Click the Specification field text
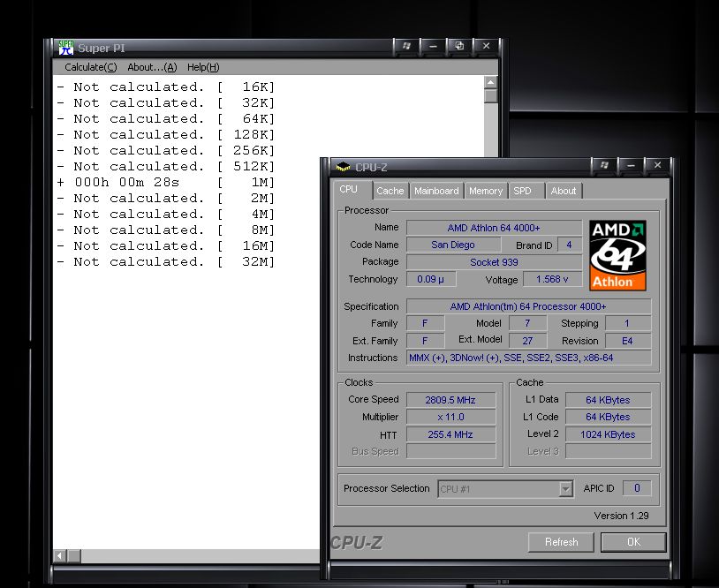Viewport: 719px width, 588px height. (x=528, y=306)
